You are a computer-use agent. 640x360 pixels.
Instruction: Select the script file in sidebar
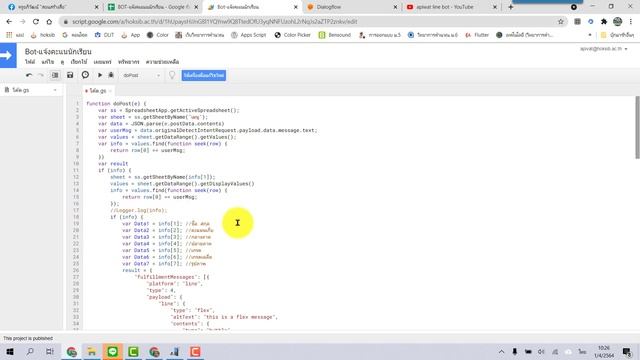point(20,90)
